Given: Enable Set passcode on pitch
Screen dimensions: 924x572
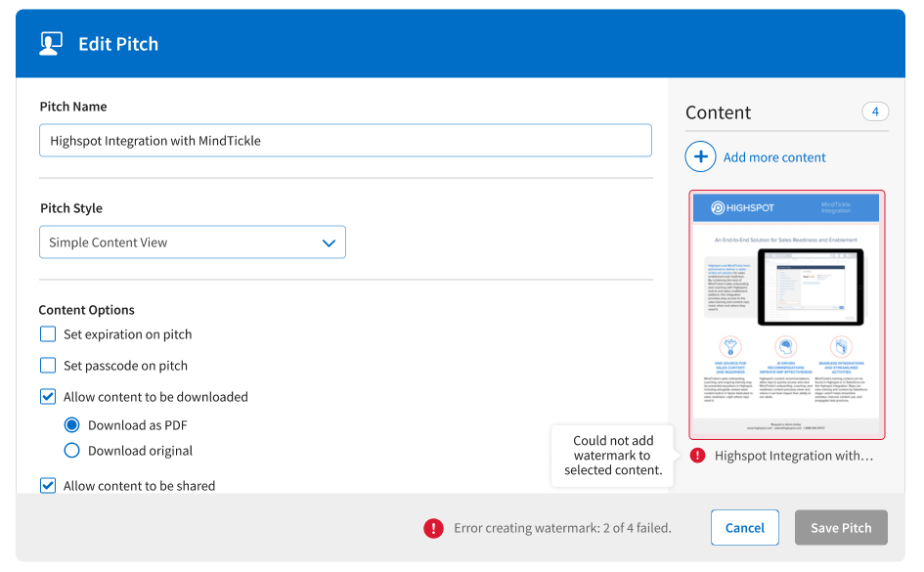Looking at the screenshot, I should tap(48, 366).
